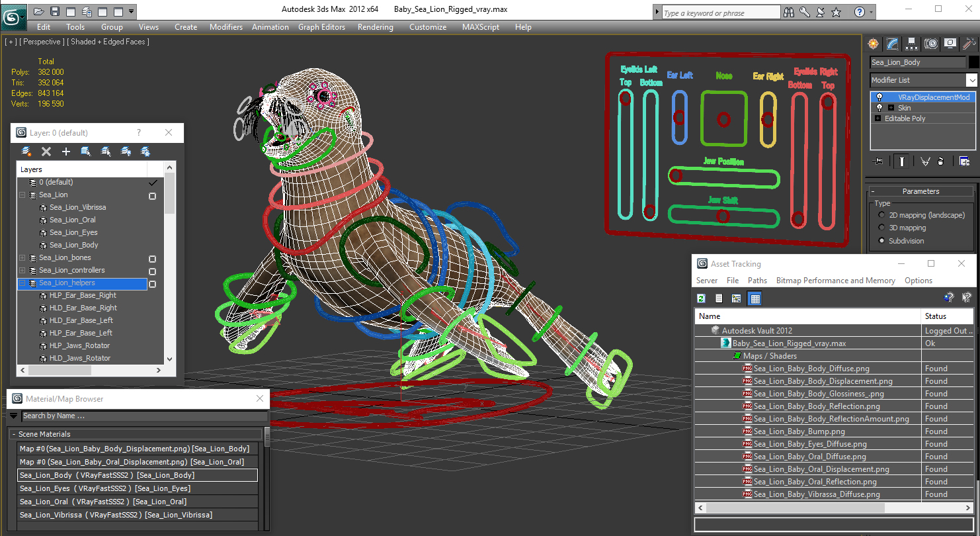Toggle Show End Result icon
Image resolution: width=980 pixels, height=536 pixels.
[902, 161]
